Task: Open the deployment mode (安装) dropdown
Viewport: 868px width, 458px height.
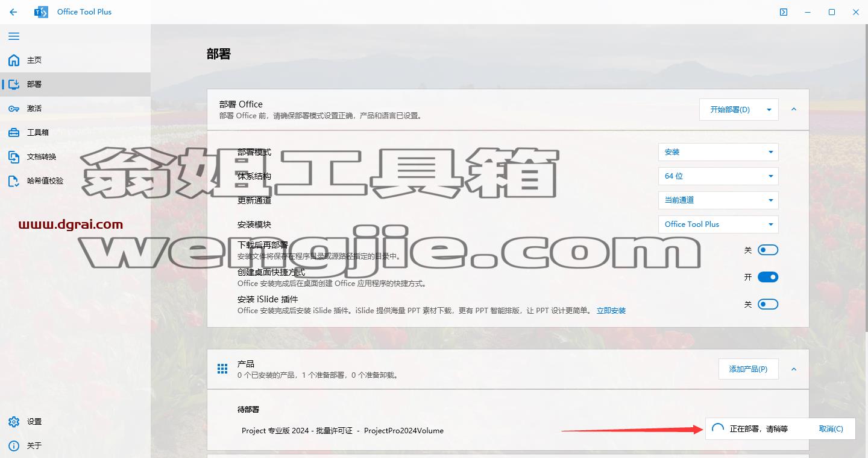Action: click(718, 152)
